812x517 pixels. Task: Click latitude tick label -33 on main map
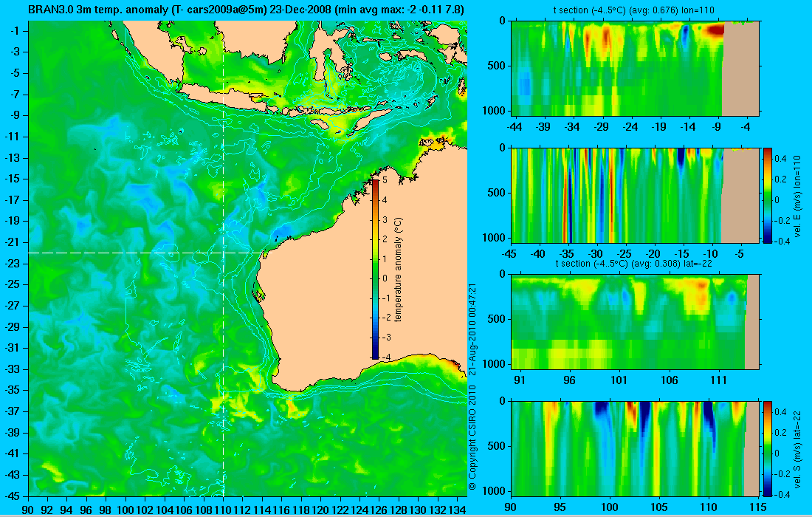pos(12,369)
